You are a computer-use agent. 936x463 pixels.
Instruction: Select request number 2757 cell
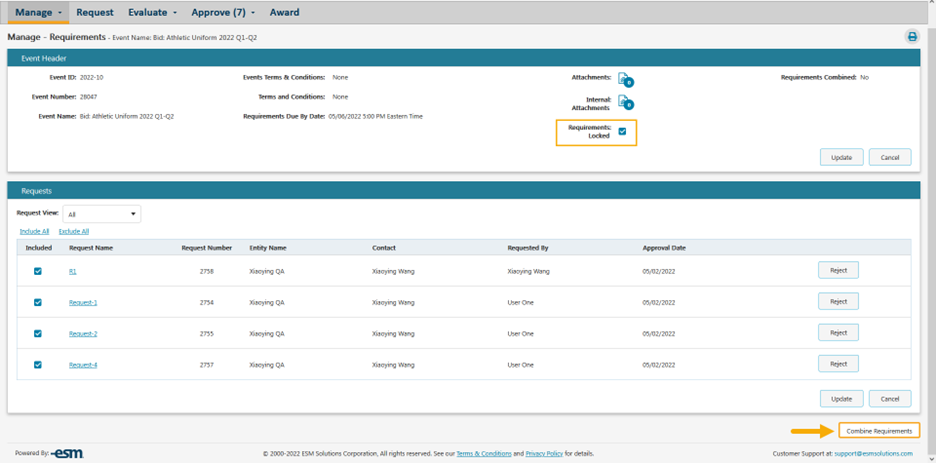pos(207,365)
